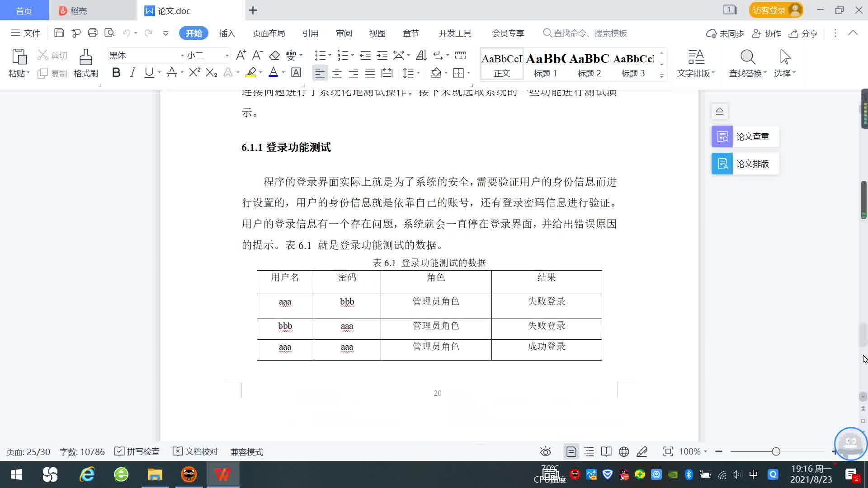Apply subscript formatting

point(212,72)
